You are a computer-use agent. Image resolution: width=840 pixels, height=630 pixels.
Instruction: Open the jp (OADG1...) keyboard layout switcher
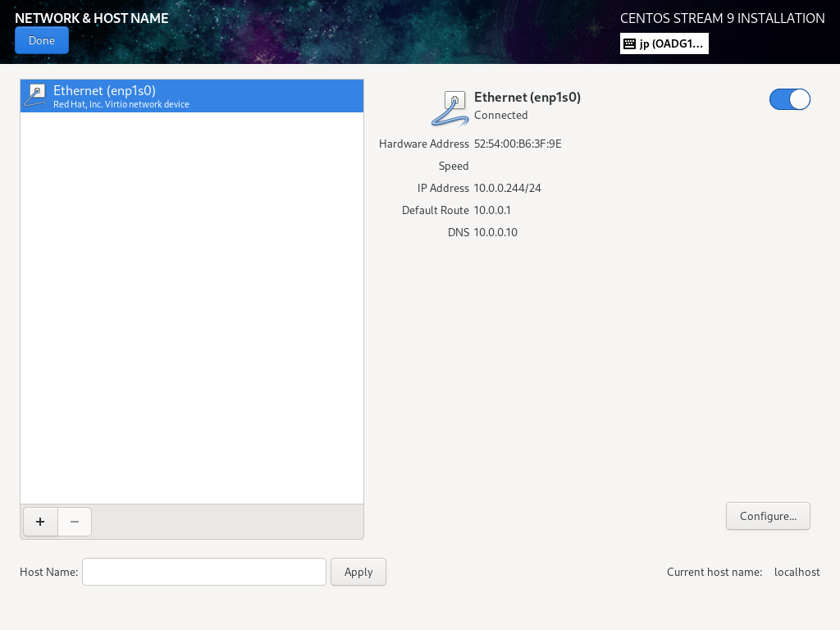[671, 43]
